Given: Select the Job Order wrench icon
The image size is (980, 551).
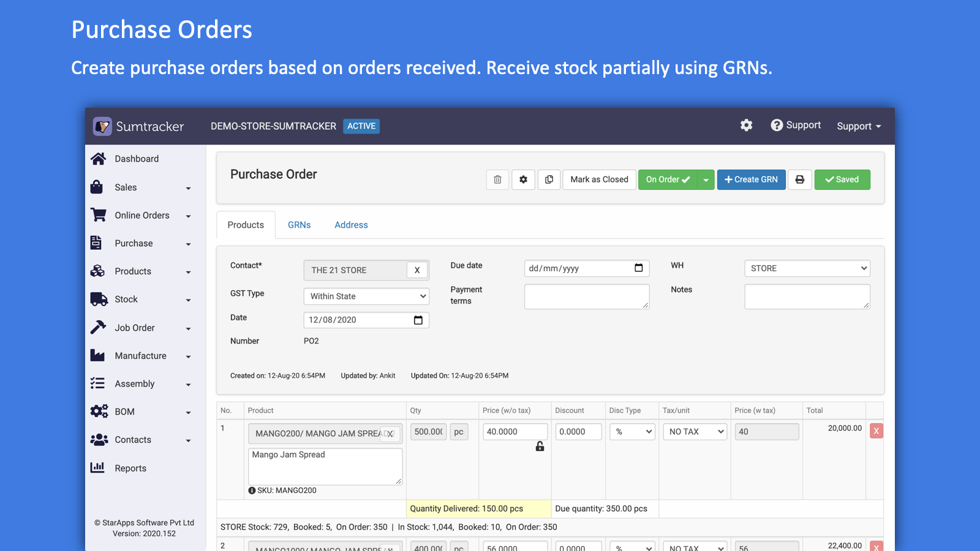Looking at the screenshot, I should click(98, 327).
